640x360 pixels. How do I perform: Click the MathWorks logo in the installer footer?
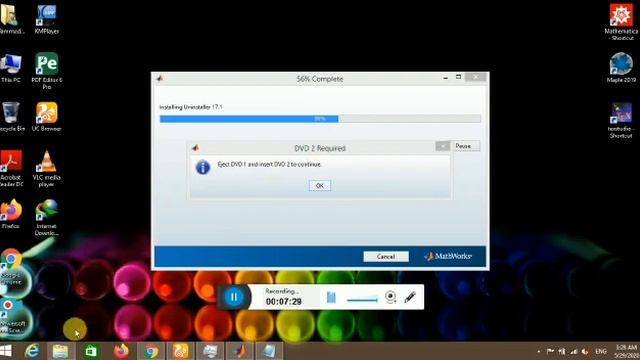[x=448, y=256]
